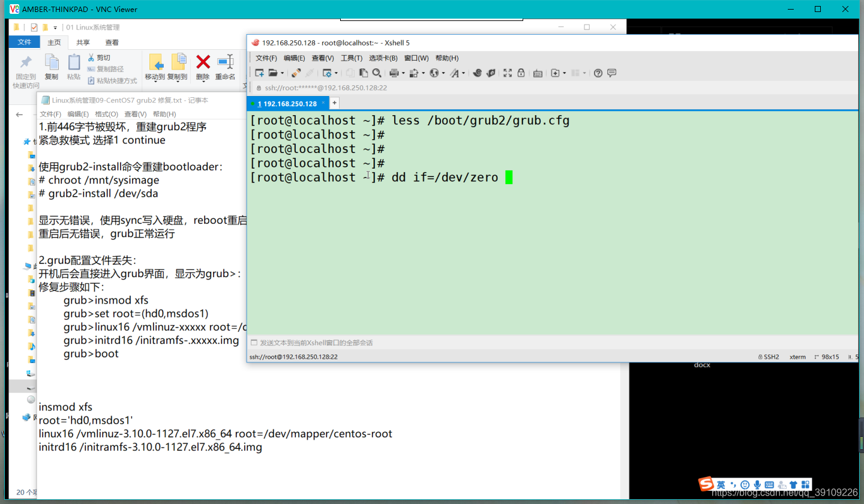This screenshot has width=864, height=504.
Task: Open Xshell 选项卡(B) menu
Action: pos(383,58)
